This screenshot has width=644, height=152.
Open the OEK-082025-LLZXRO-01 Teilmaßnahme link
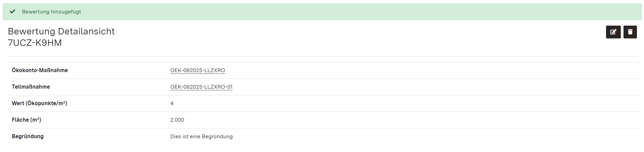pos(201,87)
